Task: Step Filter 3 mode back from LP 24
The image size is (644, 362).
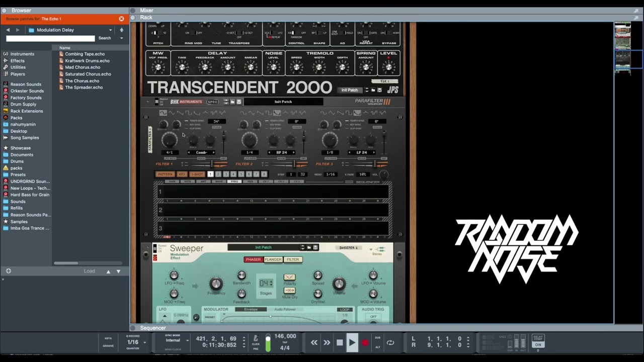Action: [x=350, y=152]
